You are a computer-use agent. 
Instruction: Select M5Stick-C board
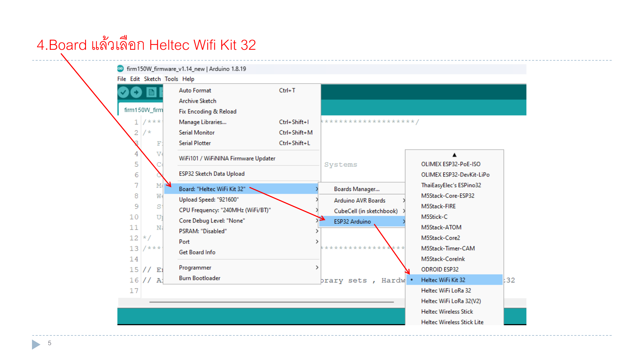tap(454, 217)
